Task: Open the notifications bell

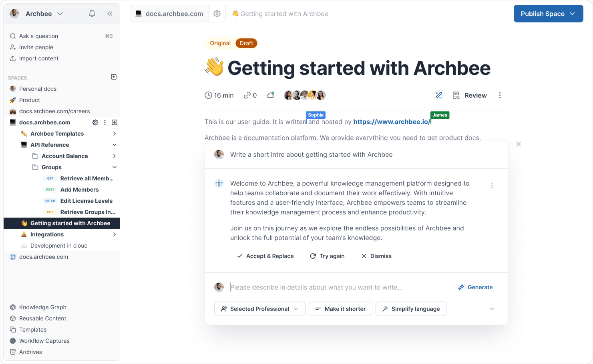Action: pyautogui.click(x=92, y=14)
